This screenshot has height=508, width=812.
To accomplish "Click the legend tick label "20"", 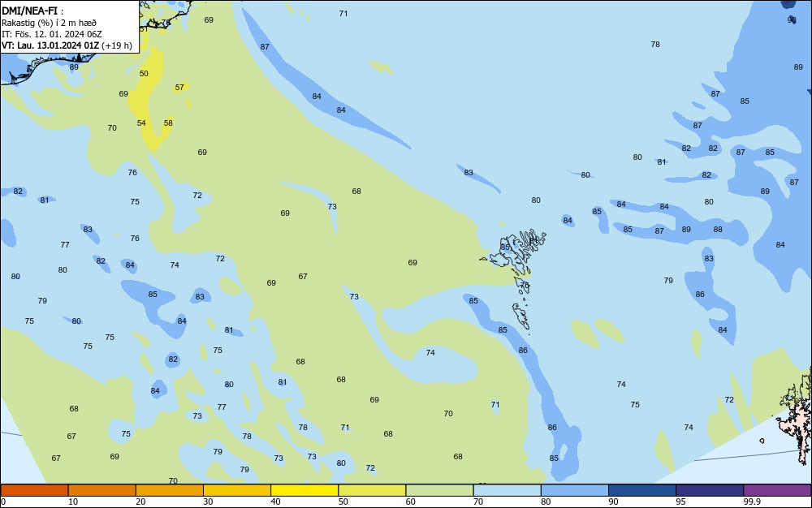I will pos(140,502).
